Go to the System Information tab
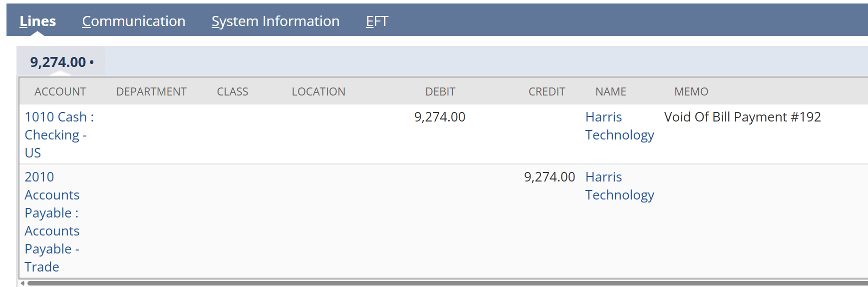Screen dimensions: 868x287 (275, 21)
